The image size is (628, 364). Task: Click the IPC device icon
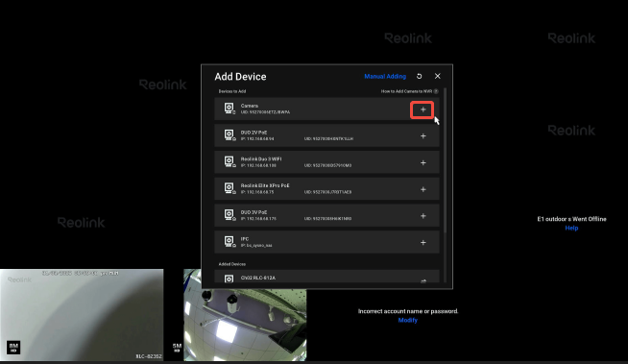pos(229,241)
